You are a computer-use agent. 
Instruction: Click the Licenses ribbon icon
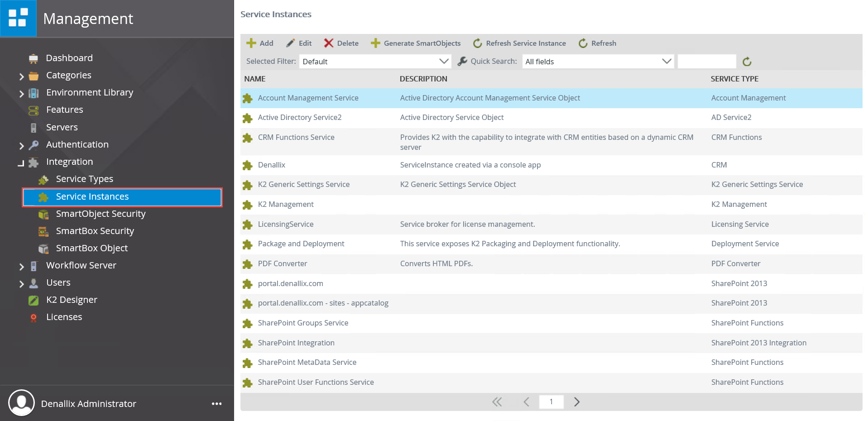(x=34, y=317)
